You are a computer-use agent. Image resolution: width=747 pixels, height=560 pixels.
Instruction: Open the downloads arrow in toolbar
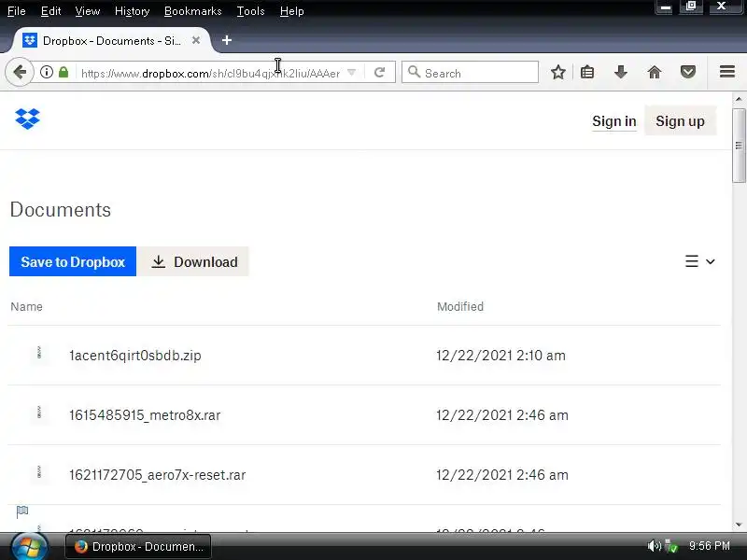(620, 73)
